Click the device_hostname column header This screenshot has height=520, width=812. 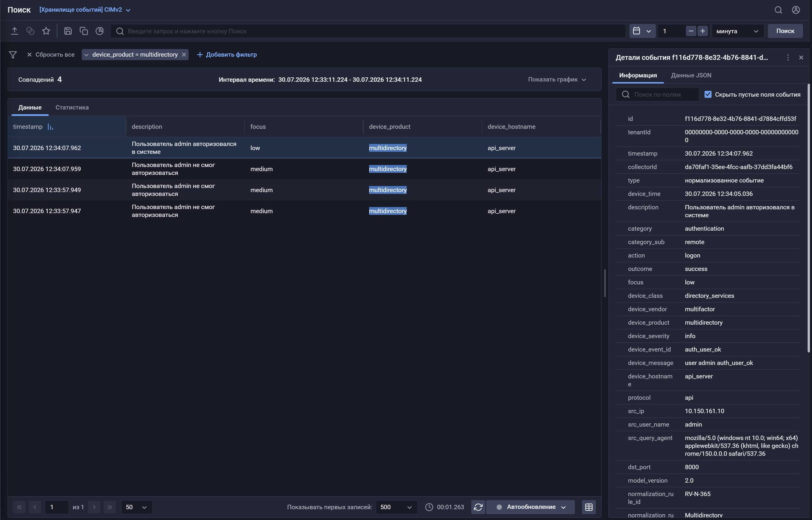point(541,127)
